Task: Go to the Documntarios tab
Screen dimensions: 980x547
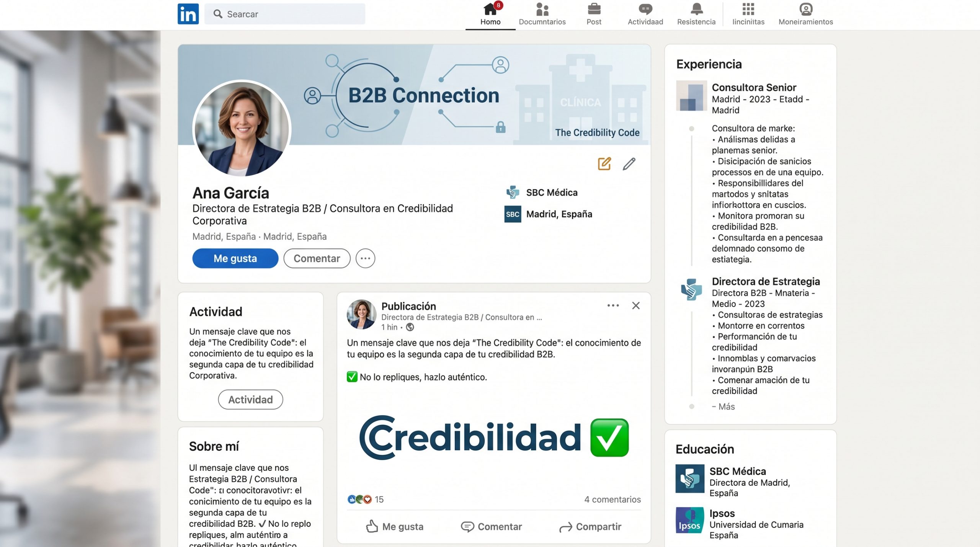Action: coord(542,14)
